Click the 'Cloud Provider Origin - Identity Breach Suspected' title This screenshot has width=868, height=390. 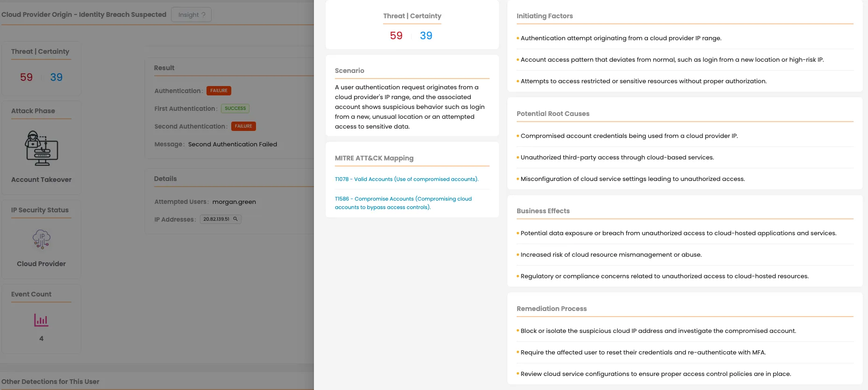click(84, 14)
